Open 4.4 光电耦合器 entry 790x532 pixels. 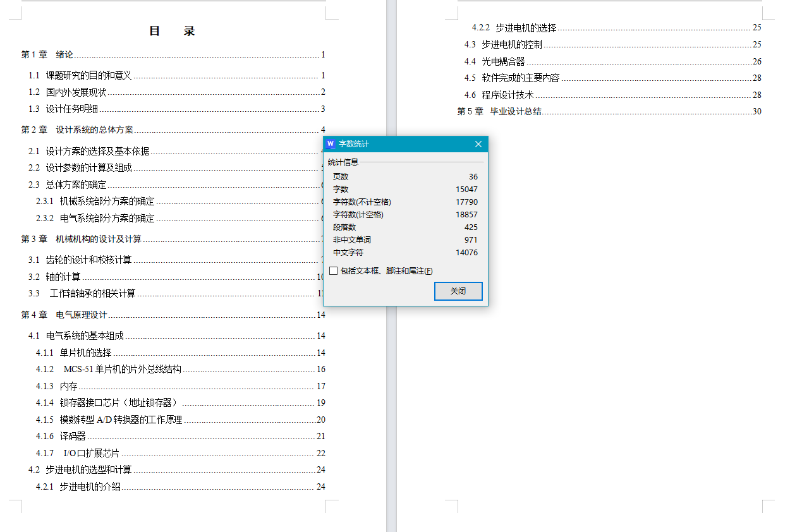point(613,61)
